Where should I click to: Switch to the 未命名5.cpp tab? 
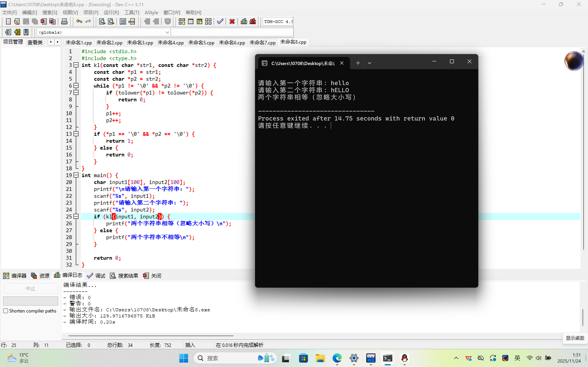click(201, 42)
